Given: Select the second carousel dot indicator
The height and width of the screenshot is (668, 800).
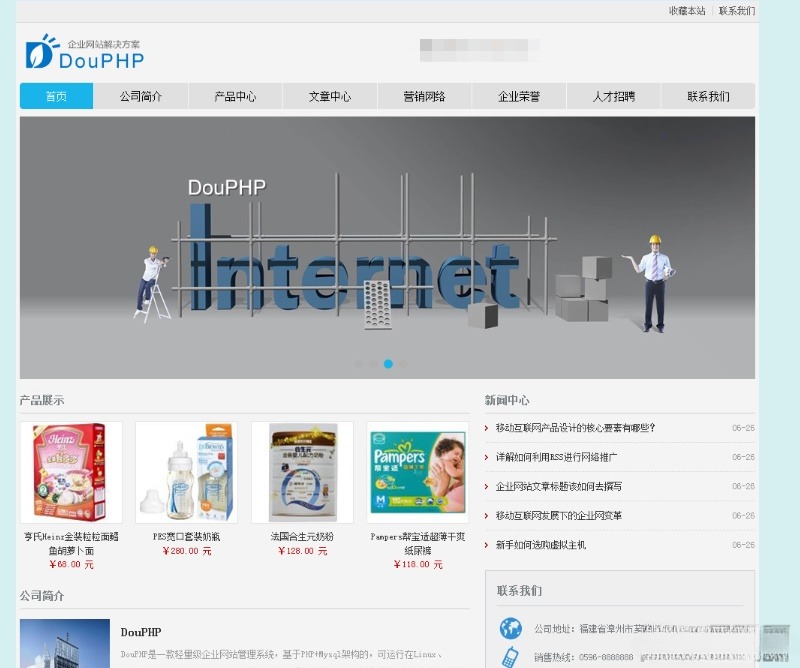Looking at the screenshot, I should 374,365.
